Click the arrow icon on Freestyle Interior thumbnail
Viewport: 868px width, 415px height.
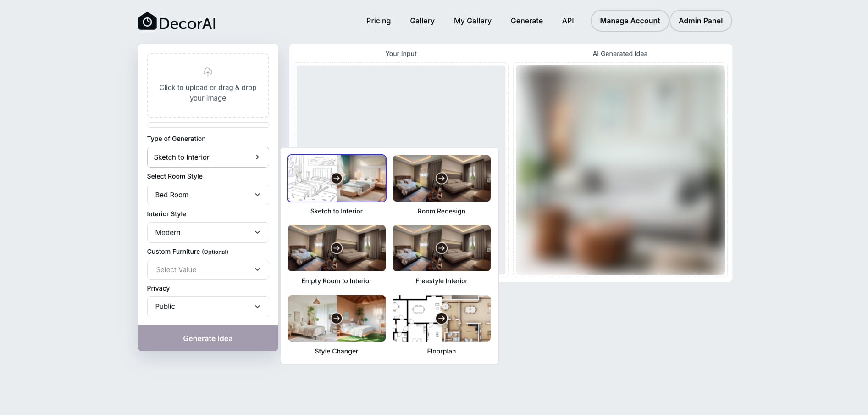(x=441, y=248)
